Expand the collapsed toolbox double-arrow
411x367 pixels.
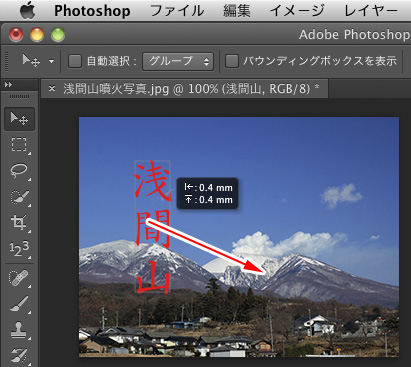[9, 85]
